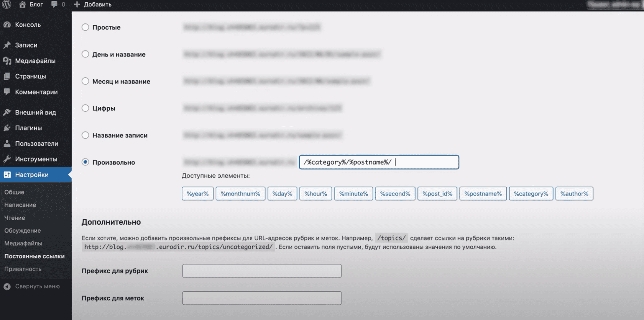The image size is (644, 320).
Task: Open Постоянные ссылки submenu item
Action: tap(34, 256)
